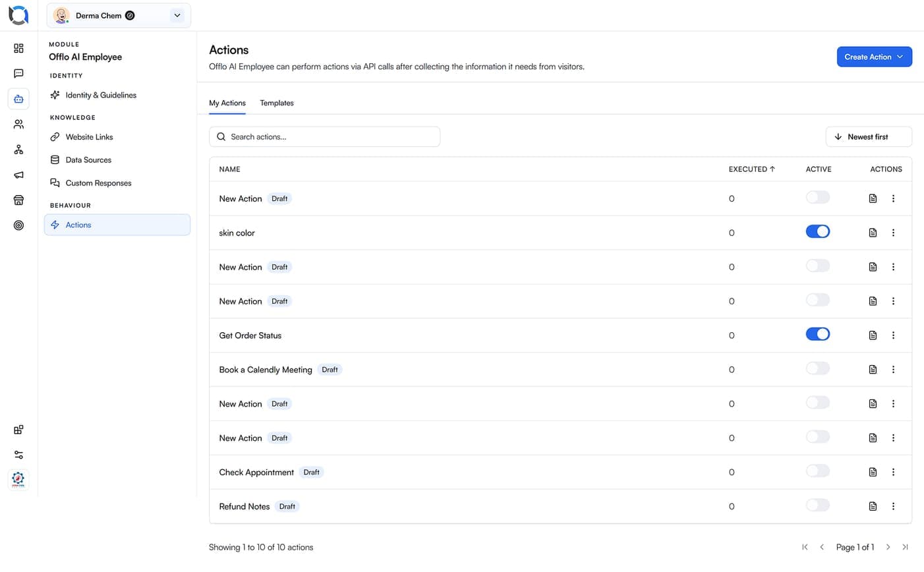
Task: Open the contacts people icon in left rail
Action: tap(18, 124)
